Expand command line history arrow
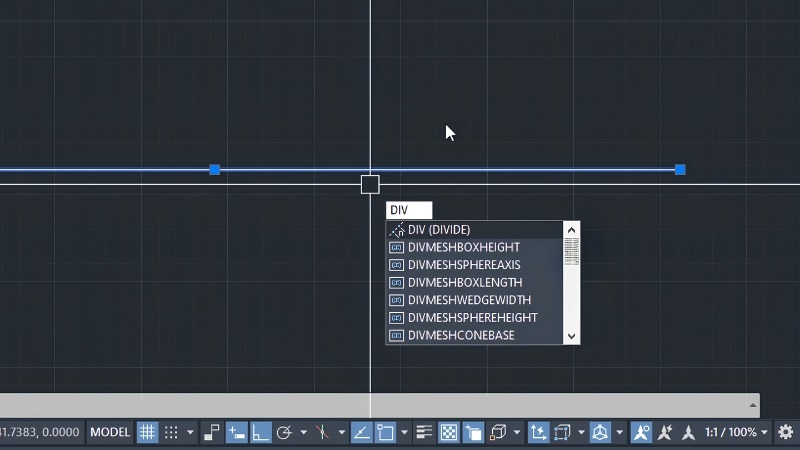This screenshot has height=450, width=800. pos(753,406)
